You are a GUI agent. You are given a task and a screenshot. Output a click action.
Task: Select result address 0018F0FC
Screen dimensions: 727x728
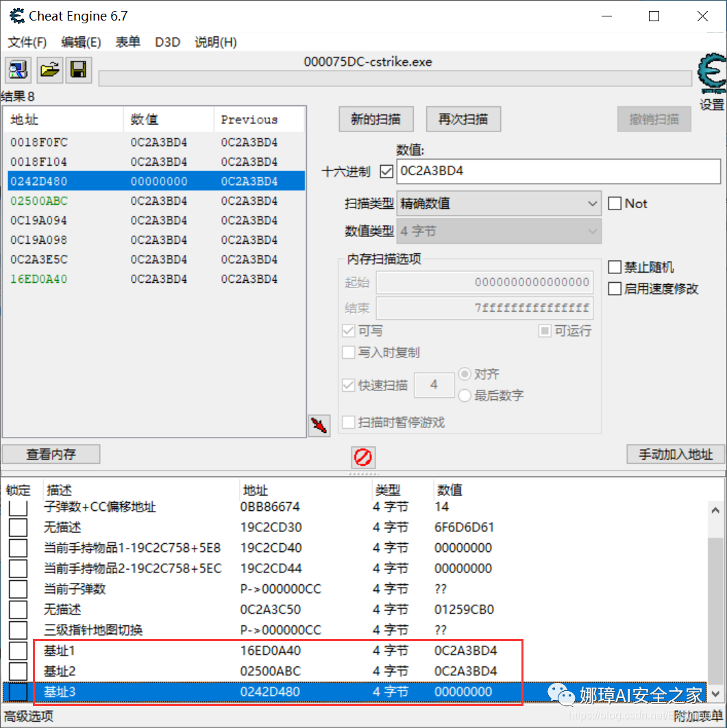pos(39,142)
